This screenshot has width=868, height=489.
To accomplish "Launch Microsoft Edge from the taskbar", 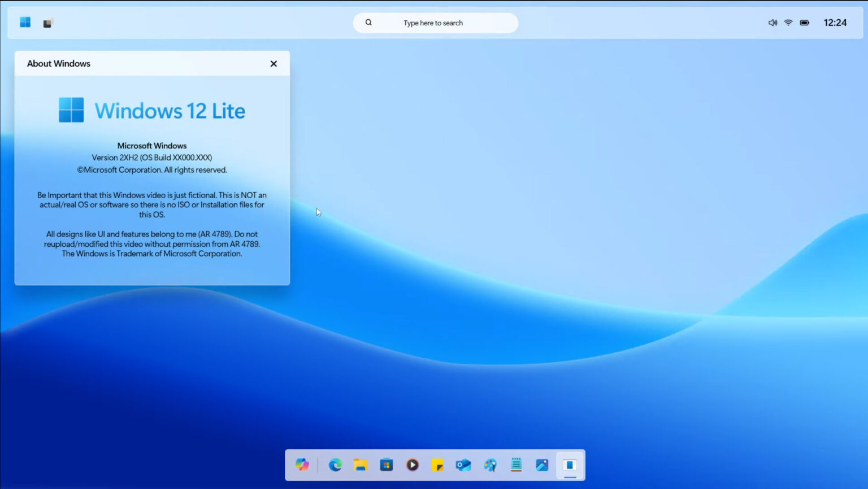I will point(336,465).
